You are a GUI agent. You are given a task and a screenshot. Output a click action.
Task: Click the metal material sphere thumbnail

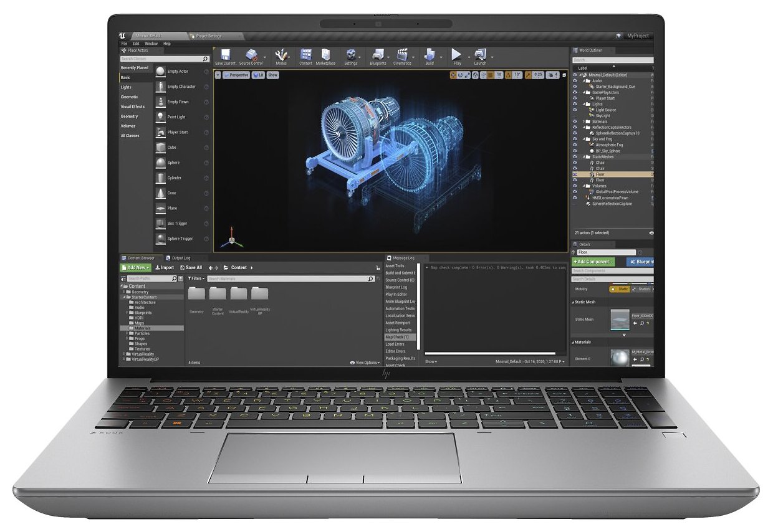[x=620, y=359]
